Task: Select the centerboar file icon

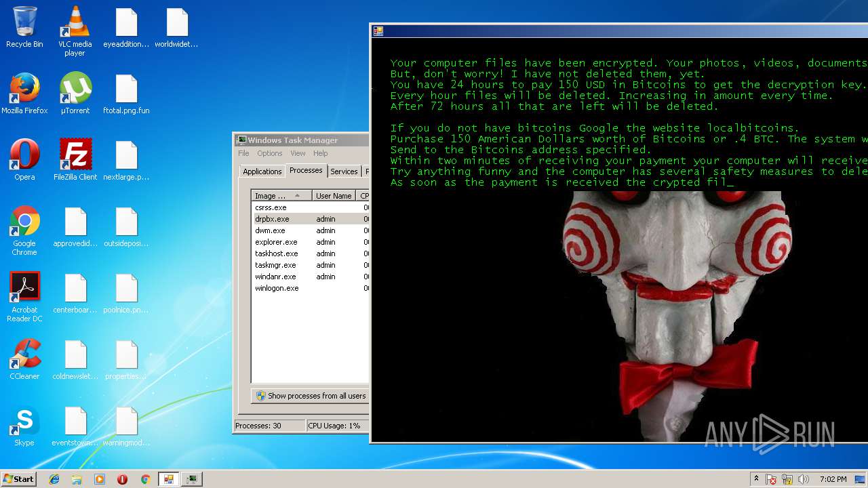Action: pyautogui.click(x=75, y=293)
